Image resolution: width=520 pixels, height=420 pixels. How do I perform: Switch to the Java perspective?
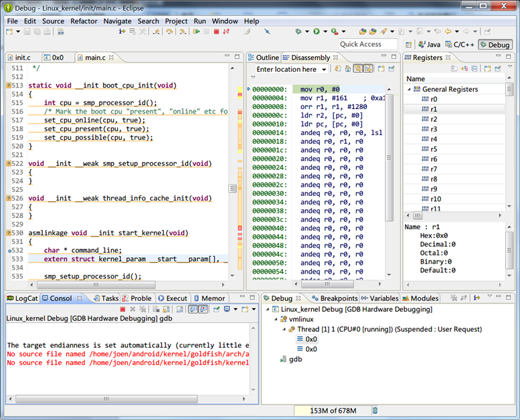(x=429, y=45)
